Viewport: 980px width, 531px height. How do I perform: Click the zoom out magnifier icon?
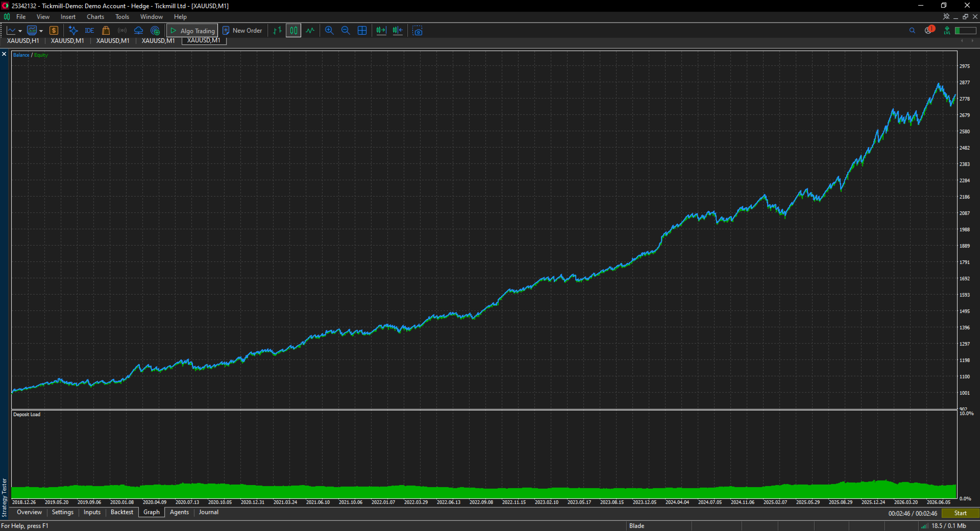(x=346, y=31)
